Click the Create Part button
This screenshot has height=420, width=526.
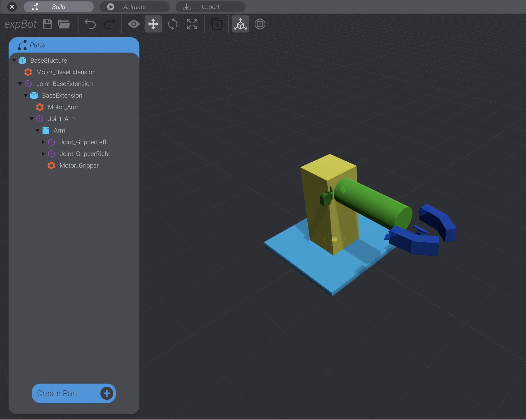tap(73, 393)
